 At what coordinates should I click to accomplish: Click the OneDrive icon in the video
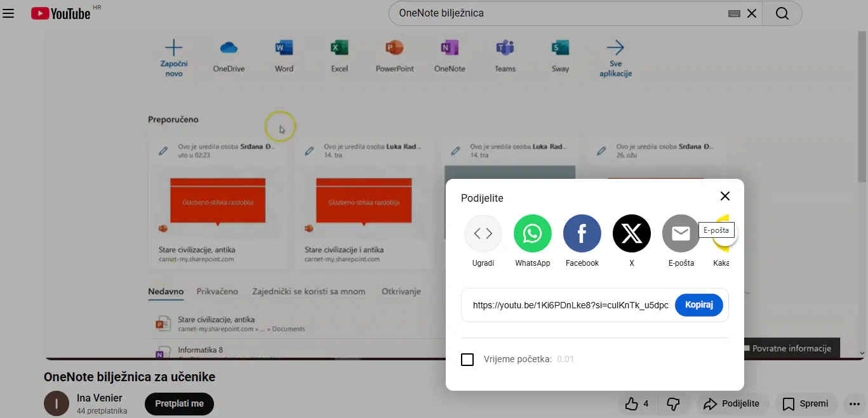coord(229,48)
